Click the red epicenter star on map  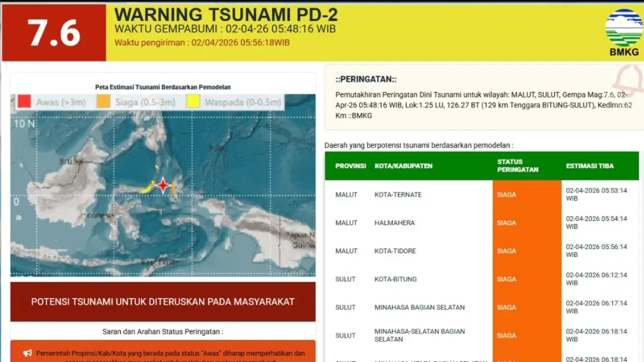pyautogui.click(x=162, y=186)
